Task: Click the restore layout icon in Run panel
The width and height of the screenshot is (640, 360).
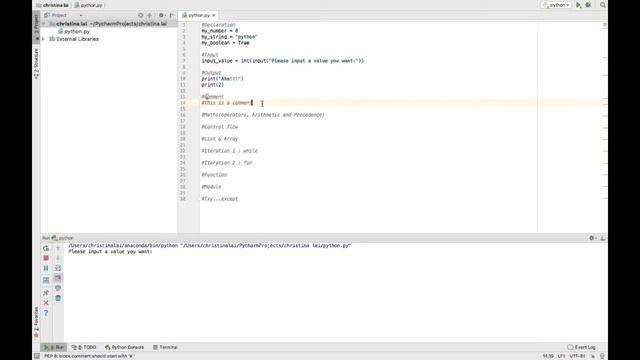Action: (x=46, y=280)
